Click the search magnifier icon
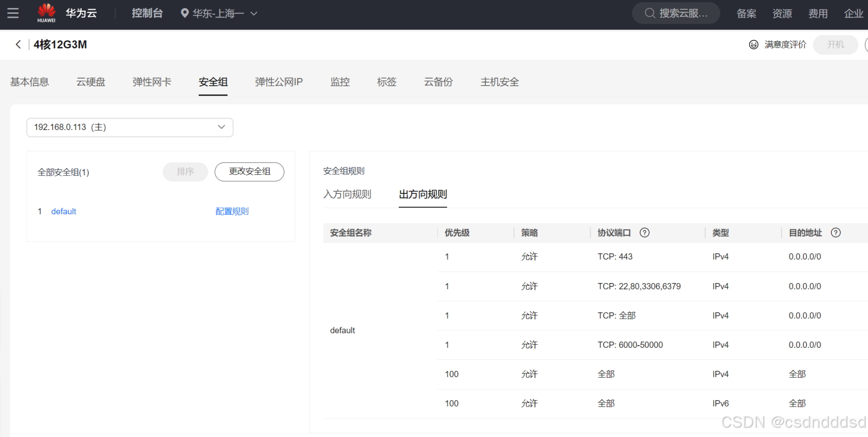This screenshot has width=868, height=437. [x=649, y=13]
